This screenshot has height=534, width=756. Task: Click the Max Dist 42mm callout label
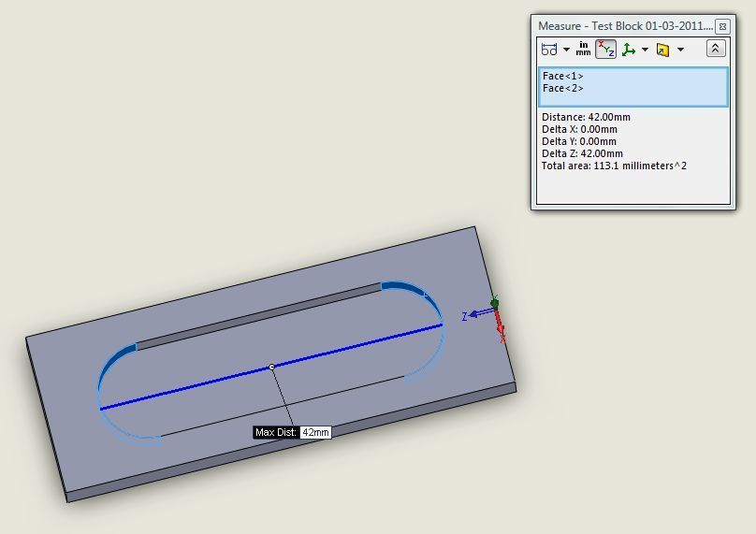(x=292, y=432)
